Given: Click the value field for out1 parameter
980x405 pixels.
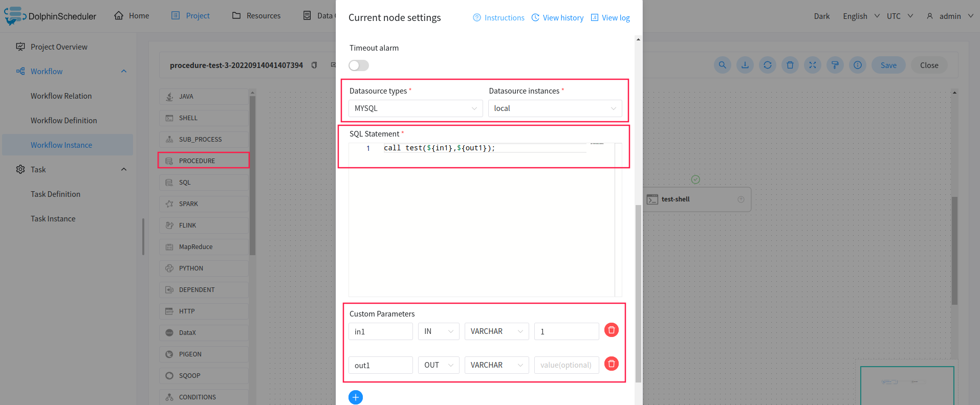Looking at the screenshot, I should click(x=567, y=365).
